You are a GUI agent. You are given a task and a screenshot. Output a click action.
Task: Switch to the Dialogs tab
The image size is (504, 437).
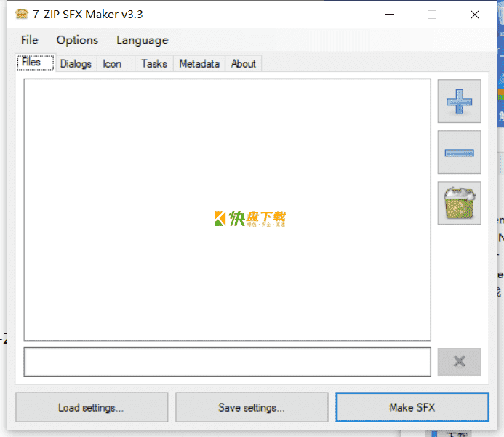coord(76,63)
